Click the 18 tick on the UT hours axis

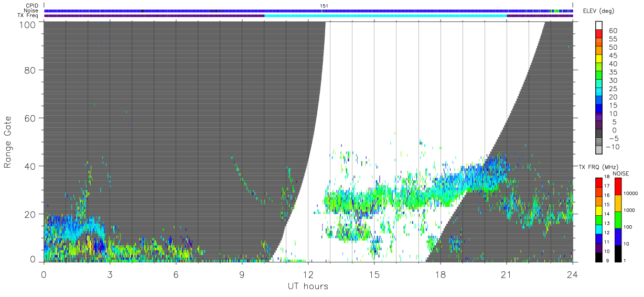[x=440, y=274]
